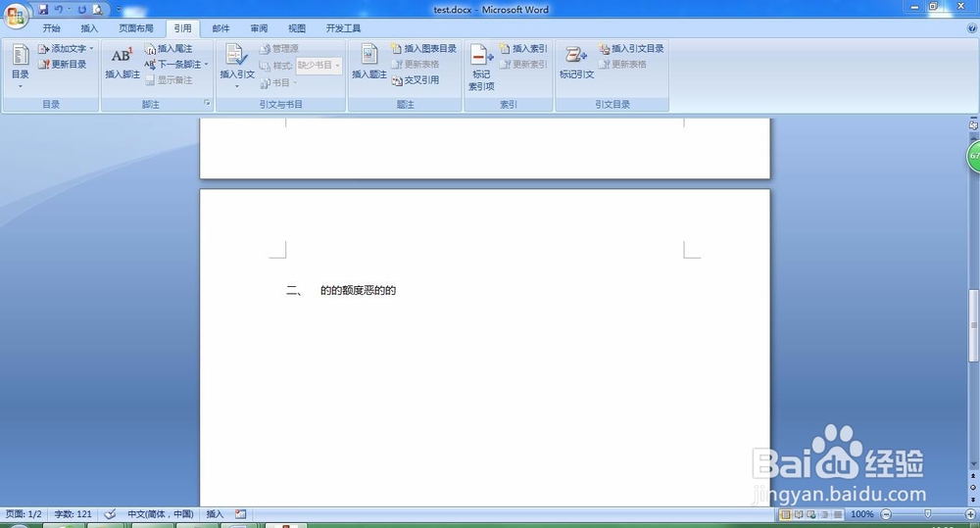Open the Office button menu
980x528 pixels.
coord(15,15)
